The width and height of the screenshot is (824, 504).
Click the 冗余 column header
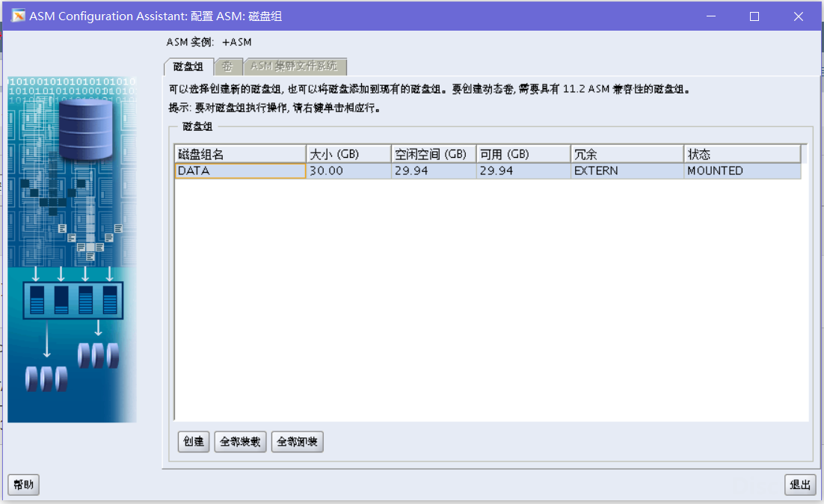pyautogui.click(x=627, y=154)
